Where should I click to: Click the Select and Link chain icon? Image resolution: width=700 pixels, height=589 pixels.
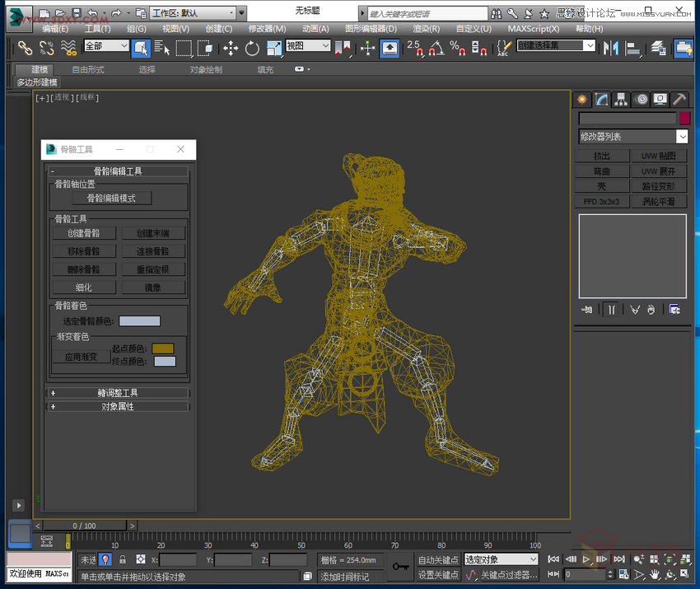pyautogui.click(x=25, y=49)
